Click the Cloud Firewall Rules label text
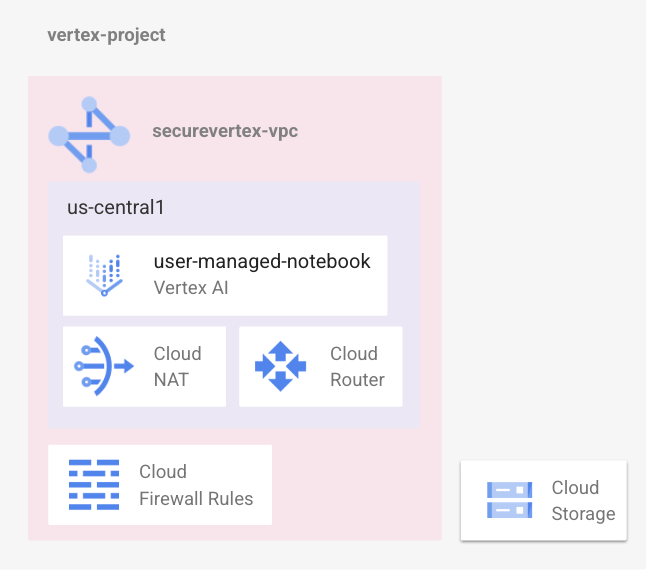The image size is (648, 572). point(196,485)
